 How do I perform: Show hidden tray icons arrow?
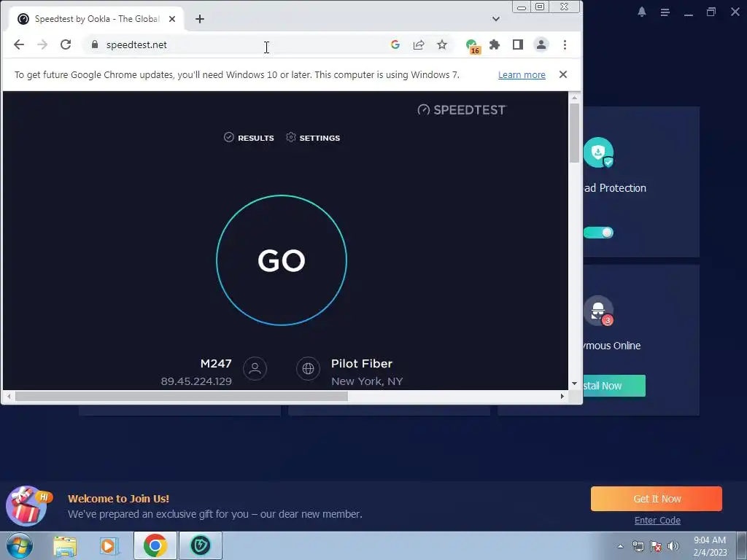point(620,546)
